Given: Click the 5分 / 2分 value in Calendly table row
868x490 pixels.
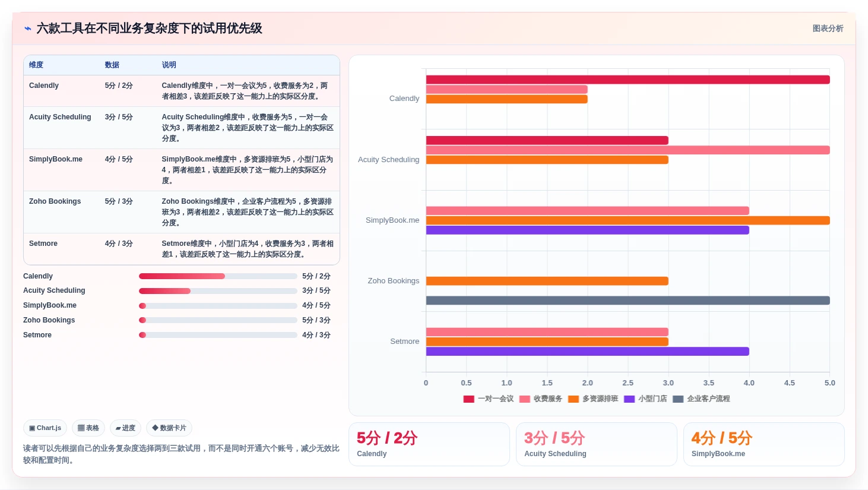Looking at the screenshot, I should (119, 86).
